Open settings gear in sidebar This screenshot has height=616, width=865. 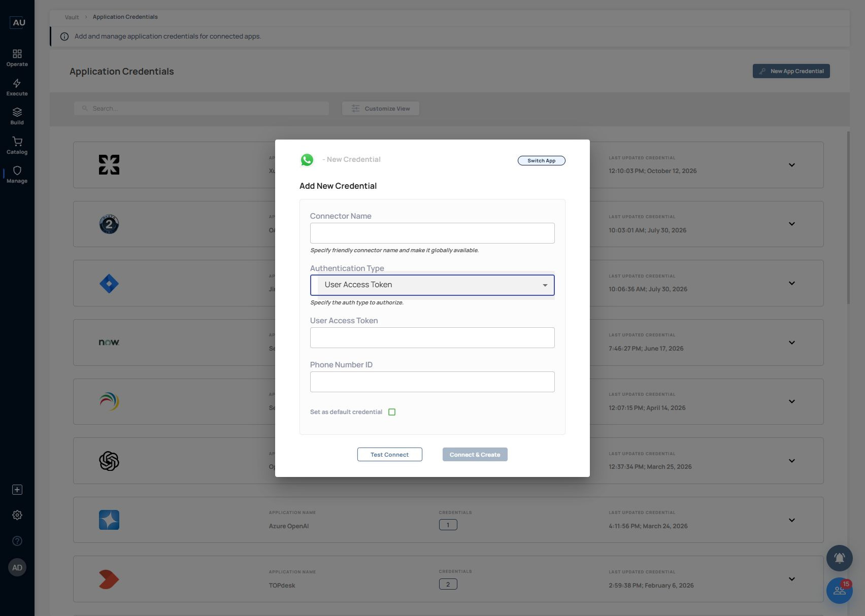(x=17, y=515)
